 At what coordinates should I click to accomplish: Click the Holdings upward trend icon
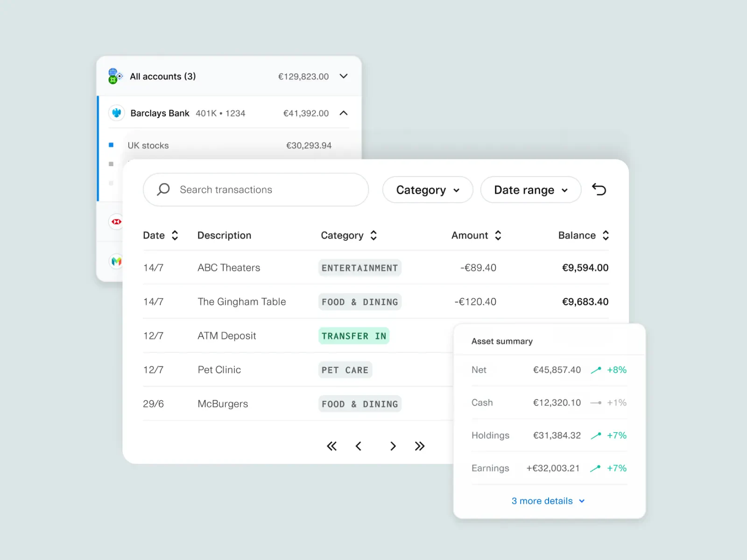tap(596, 435)
